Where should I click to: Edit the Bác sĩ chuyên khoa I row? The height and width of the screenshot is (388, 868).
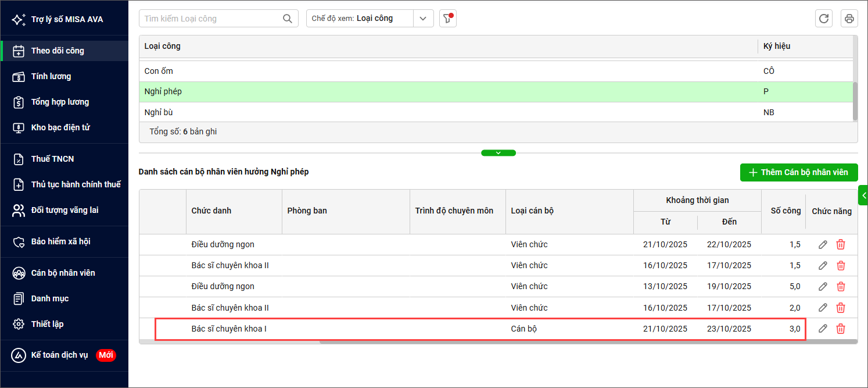(823, 329)
